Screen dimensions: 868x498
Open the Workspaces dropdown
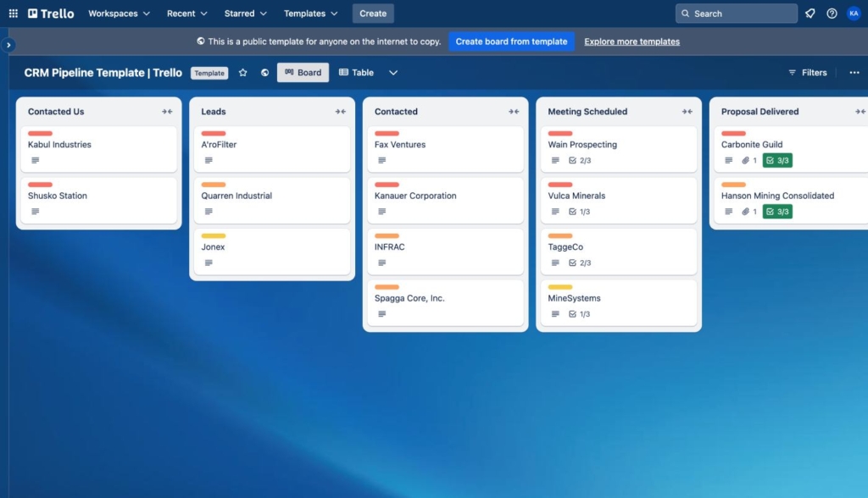pyautogui.click(x=118, y=14)
